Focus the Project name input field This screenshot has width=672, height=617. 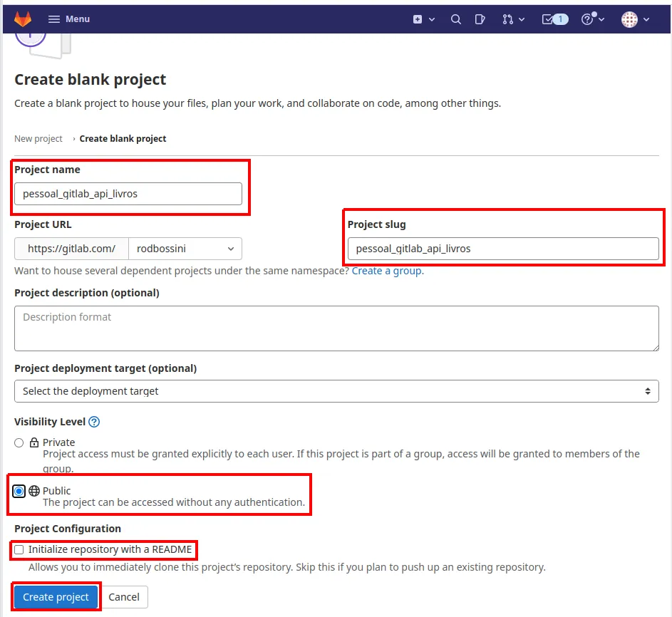coord(128,194)
